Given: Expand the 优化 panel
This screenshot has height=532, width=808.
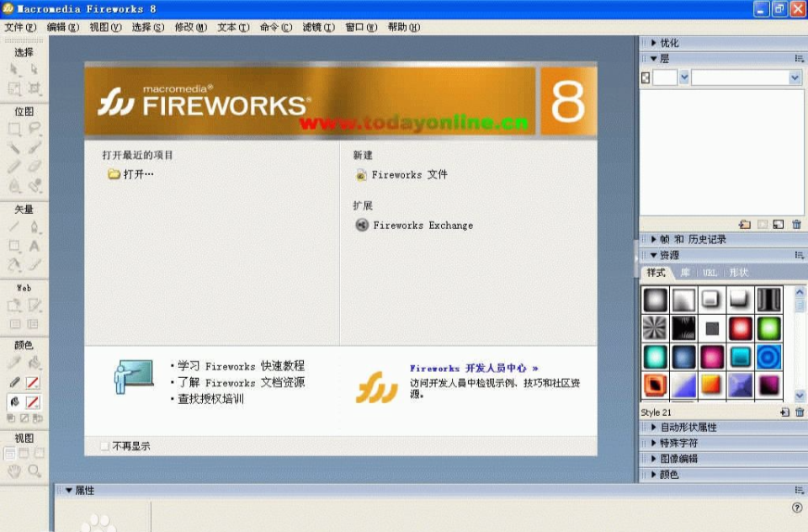Looking at the screenshot, I should (x=654, y=43).
